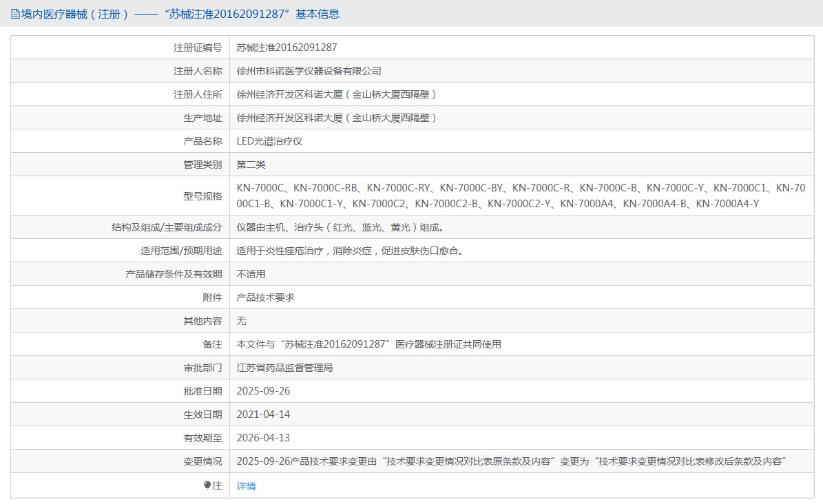Viewport: 823px width, 504px height.
Task: Click the 产品名称 label
Action: click(202, 141)
